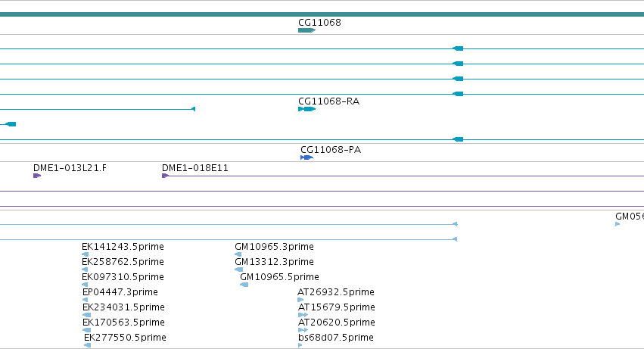Screen dimensions: 644x349
Task: Click the AT26932.5prime label
Action: [x=335, y=292]
